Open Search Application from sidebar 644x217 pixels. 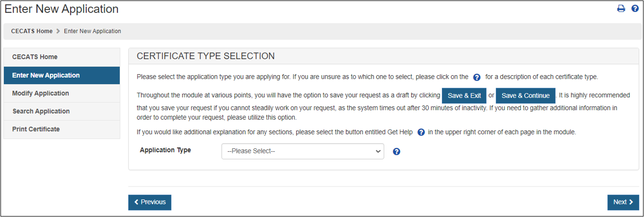41,111
